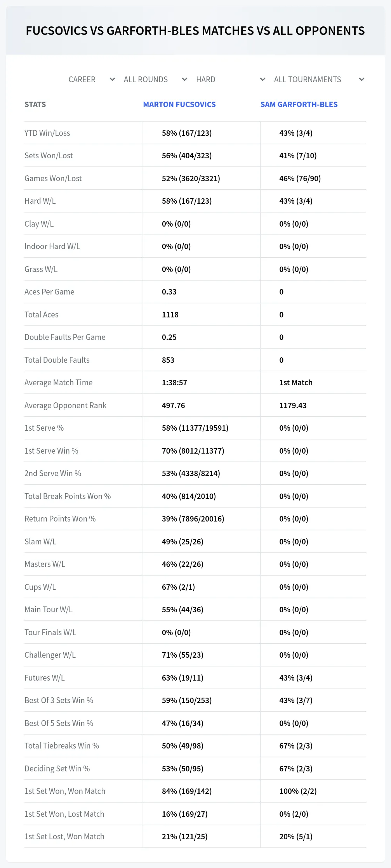Click the YTD Win/Loss row label
The height and width of the screenshot is (868, 391).
point(47,133)
